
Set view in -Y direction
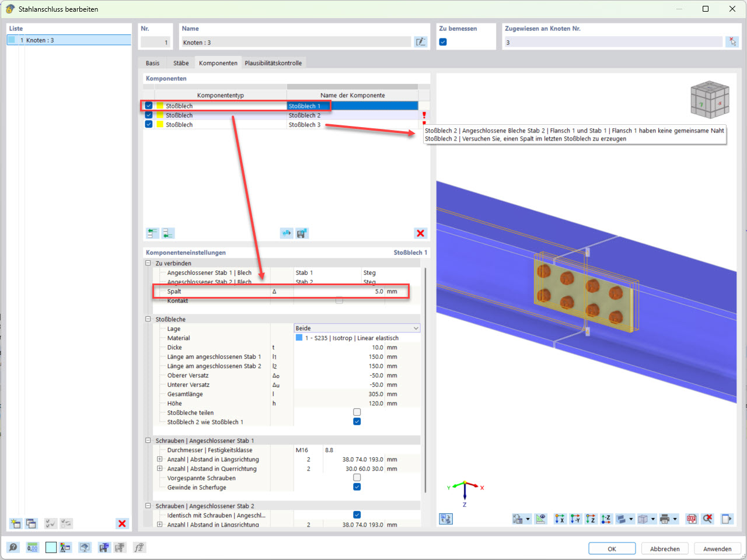click(575, 519)
